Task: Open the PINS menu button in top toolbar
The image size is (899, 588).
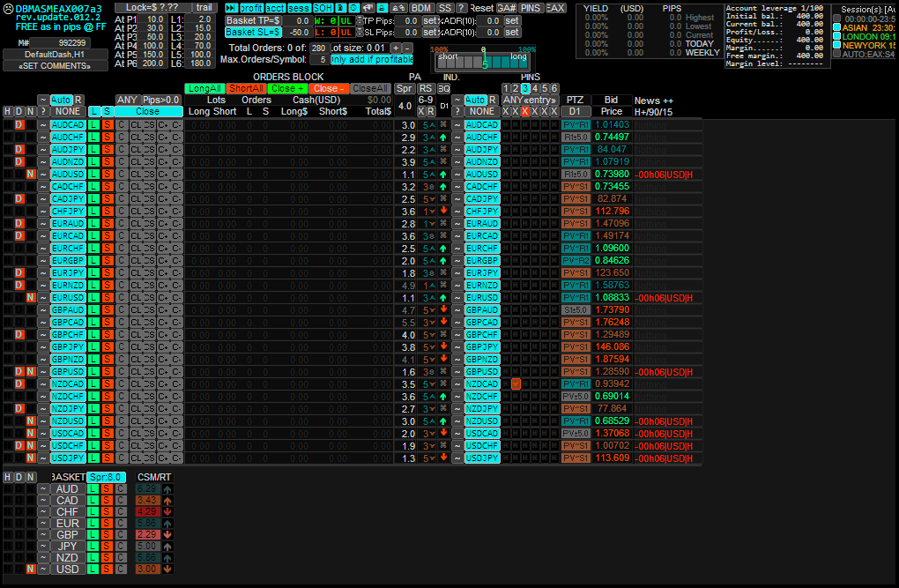Action: click(531, 8)
